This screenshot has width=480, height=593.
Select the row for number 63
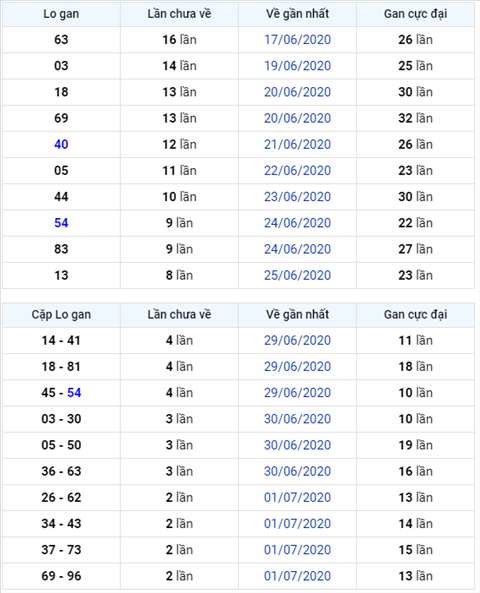238,40
